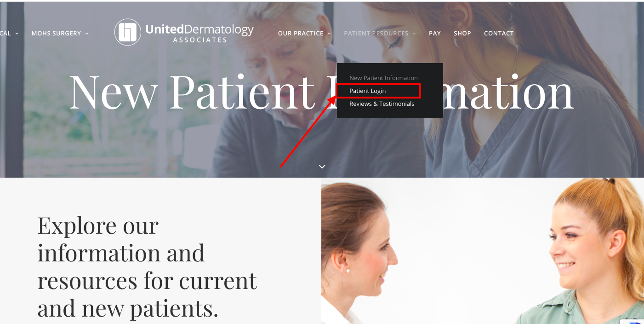This screenshot has height=324, width=644.
Task: Open the Contact page link
Action: 499,34
